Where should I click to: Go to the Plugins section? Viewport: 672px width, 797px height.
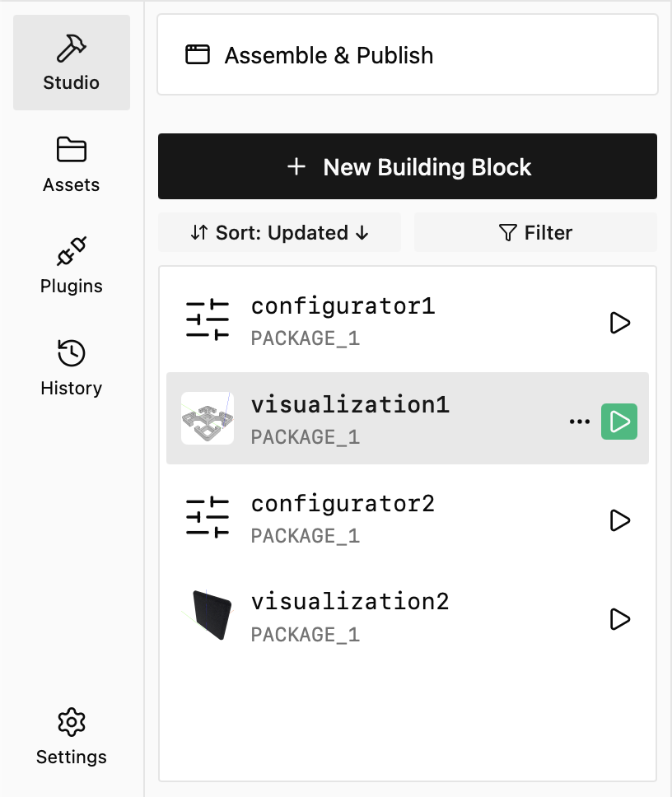[x=71, y=265]
